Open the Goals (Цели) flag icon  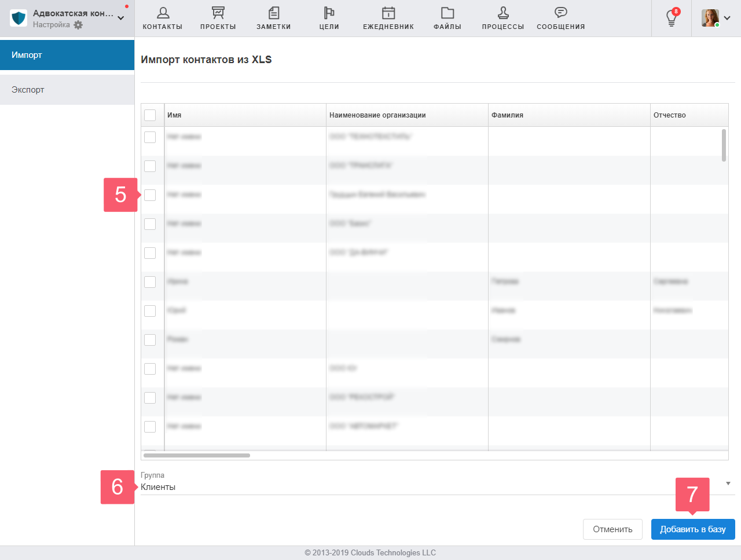pyautogui.click(x=329, y=13)
